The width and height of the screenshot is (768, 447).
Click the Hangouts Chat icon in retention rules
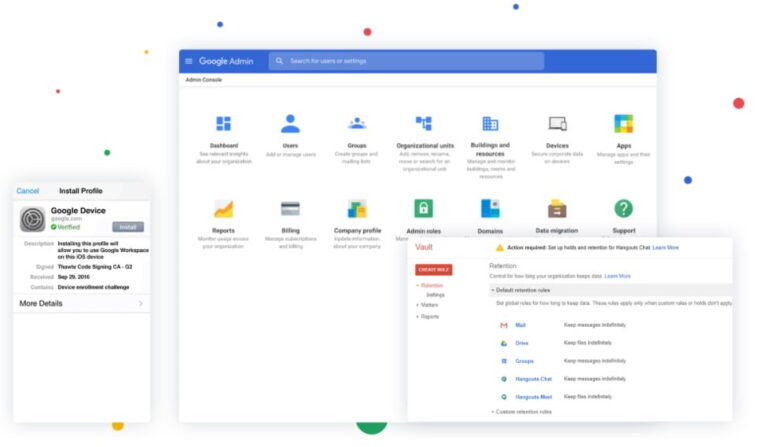click(x=504, y=379)
